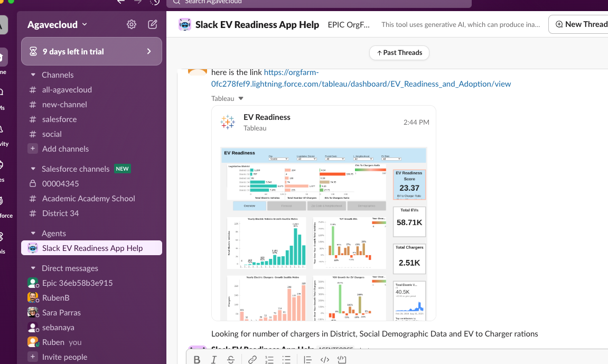
Task: Click Invite people
Action: tap(64, 357)
